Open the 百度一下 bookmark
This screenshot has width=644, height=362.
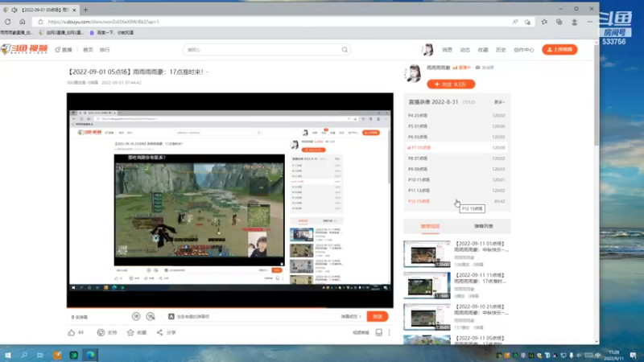click(111, 32)
